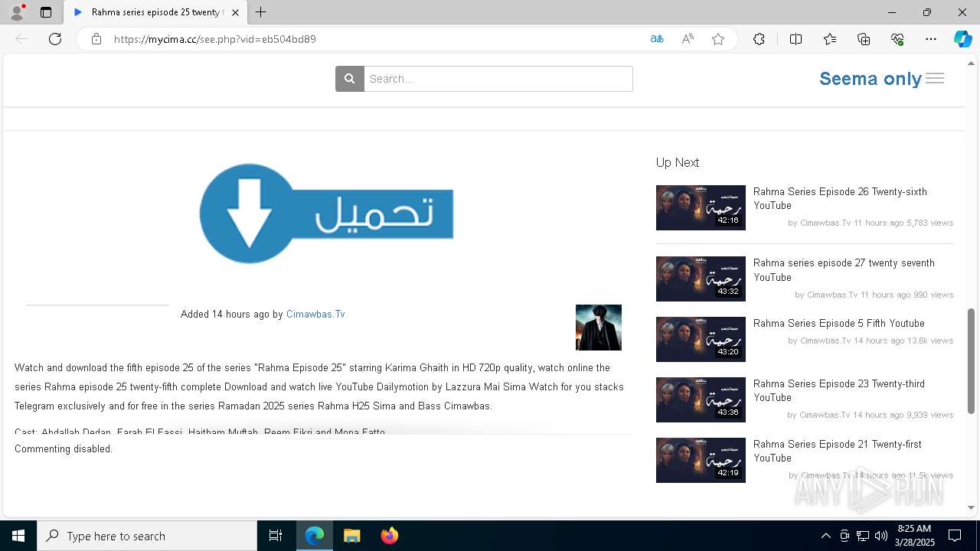Show translate options icon in address bar
Image resolution: width=980 pixels, height=551 pixels.
pyautogui.click(x=657, y=39)
